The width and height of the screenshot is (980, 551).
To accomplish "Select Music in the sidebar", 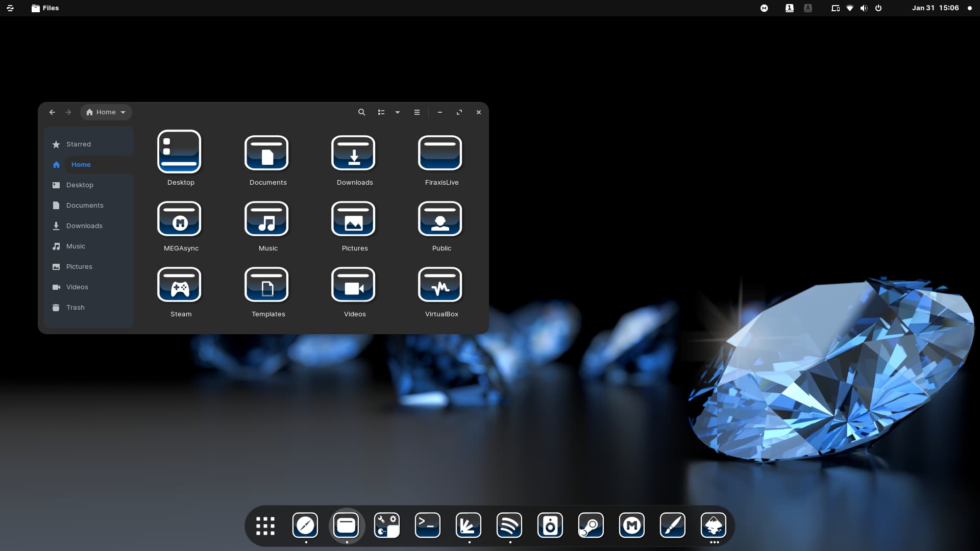I will click(89, 246).
